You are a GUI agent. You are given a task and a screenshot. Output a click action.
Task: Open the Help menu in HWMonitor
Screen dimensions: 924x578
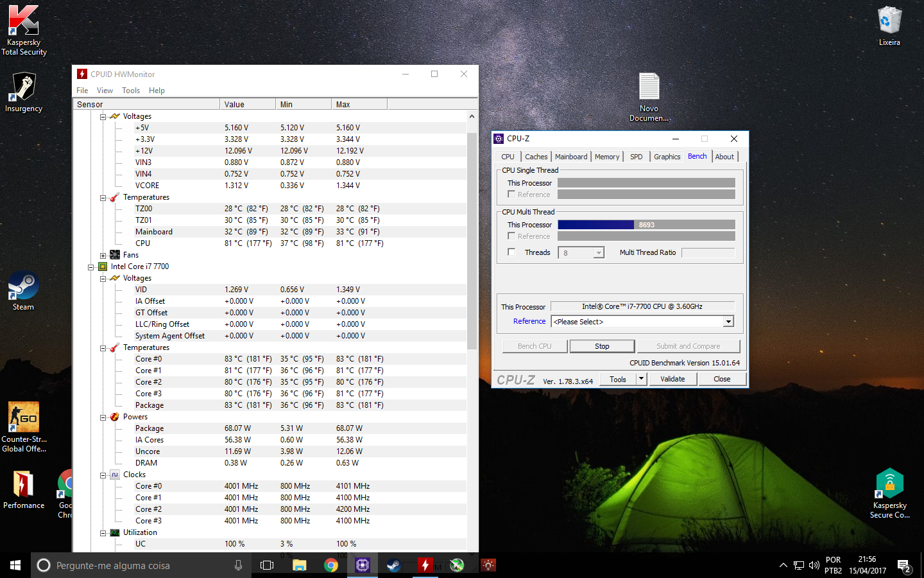157,91
